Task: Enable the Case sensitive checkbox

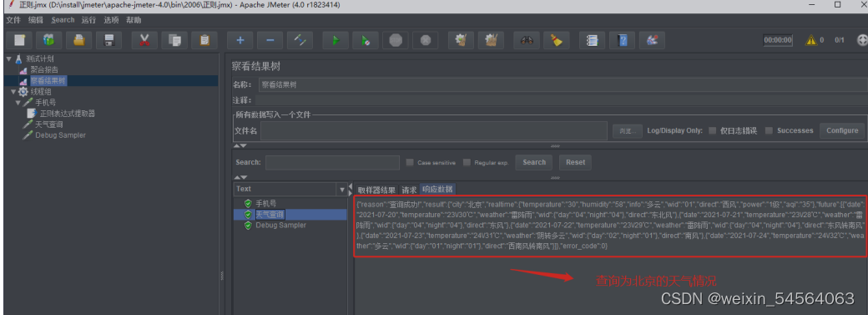Action: tap(410, 162)
